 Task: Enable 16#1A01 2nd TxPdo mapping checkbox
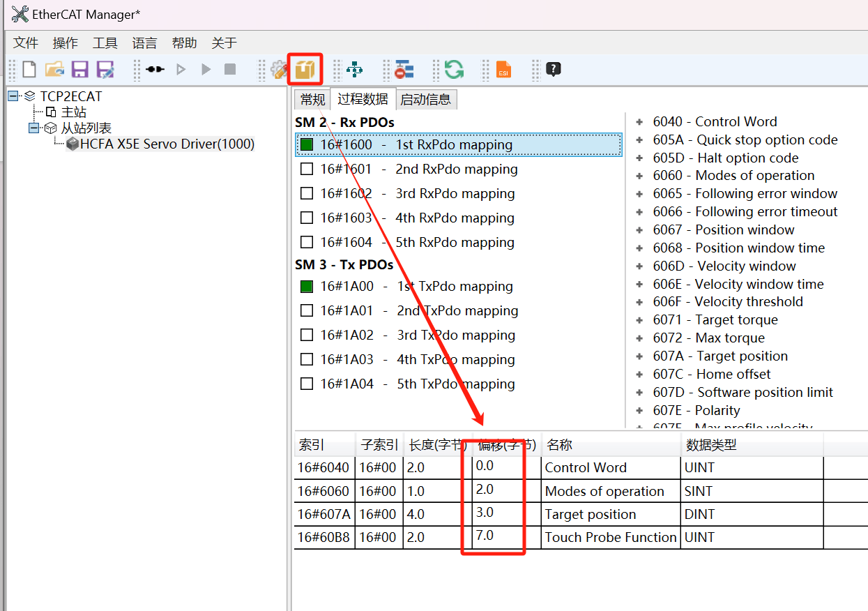click(307, 310)
